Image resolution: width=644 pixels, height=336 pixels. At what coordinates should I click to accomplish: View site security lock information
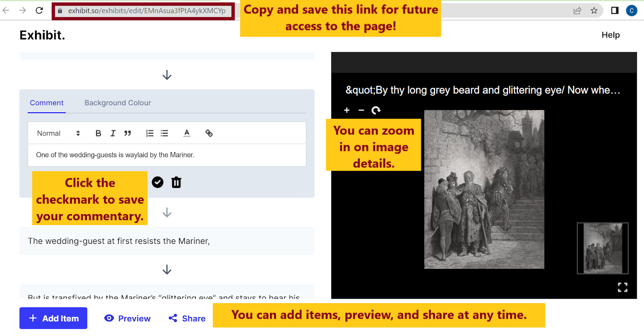pyautogui.click(x=60, y=11)
